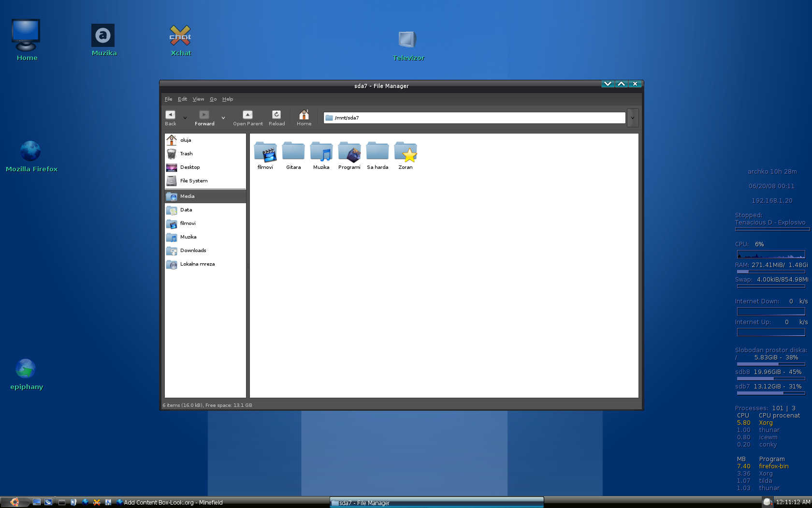This screenshot has height=508, width=812.
Task: Select filmovi bookmark in the sidebar
Action: (205, 224)
